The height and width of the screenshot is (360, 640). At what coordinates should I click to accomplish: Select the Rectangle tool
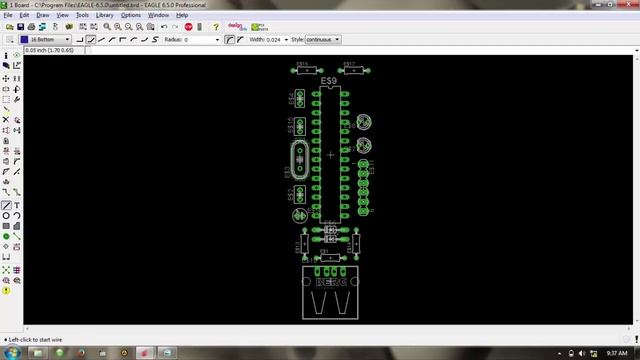pos(6,226)
